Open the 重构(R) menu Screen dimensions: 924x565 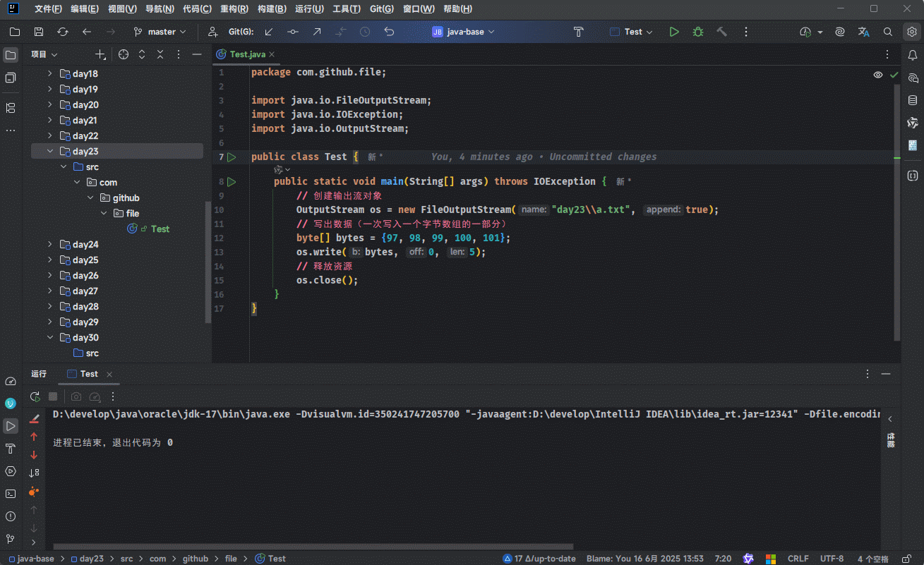pos(234,9)
